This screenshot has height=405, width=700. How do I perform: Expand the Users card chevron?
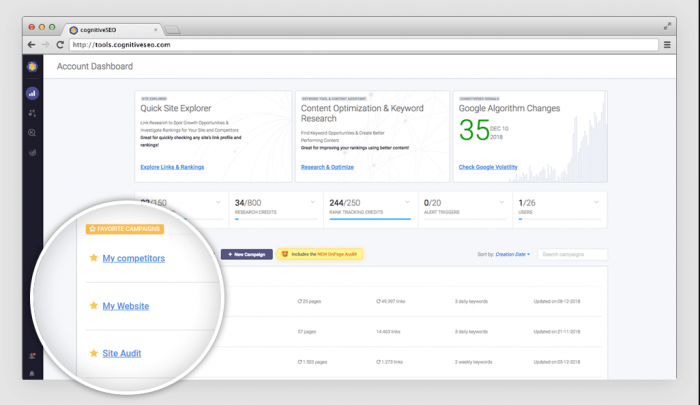coord(596,202)
